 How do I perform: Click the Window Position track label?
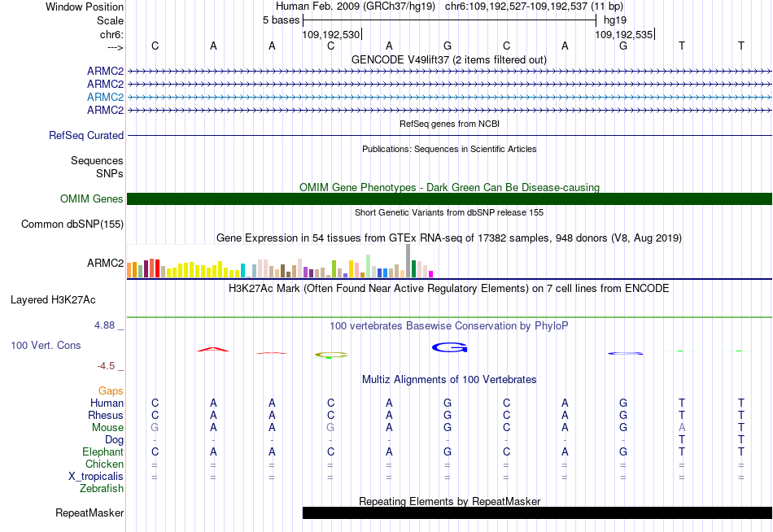pos(85,7)
